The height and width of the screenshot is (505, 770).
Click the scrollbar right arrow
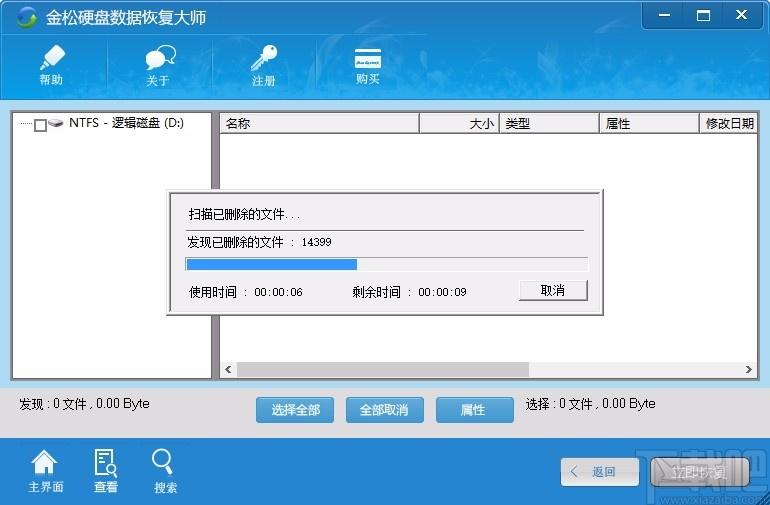748,369
